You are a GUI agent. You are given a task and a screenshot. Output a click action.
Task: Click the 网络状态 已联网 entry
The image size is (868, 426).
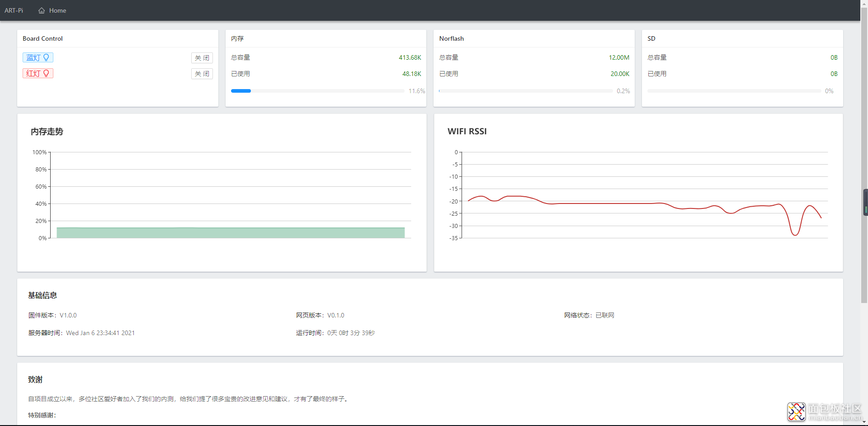point(589,315)
